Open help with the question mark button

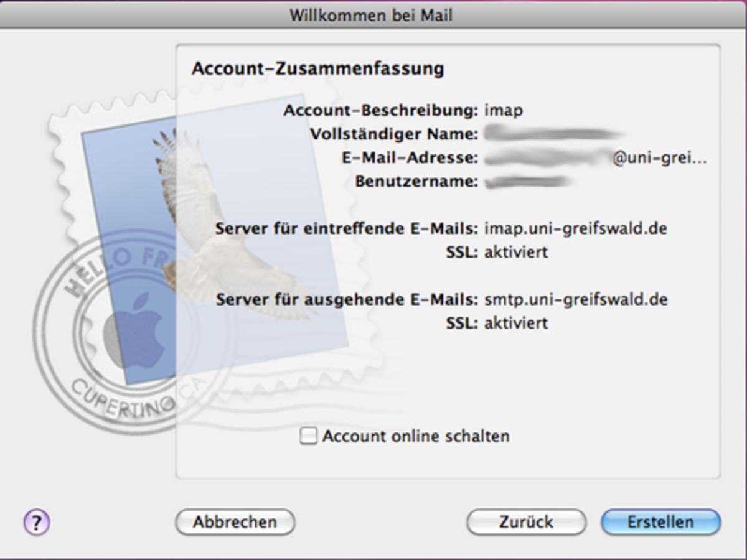37,522
